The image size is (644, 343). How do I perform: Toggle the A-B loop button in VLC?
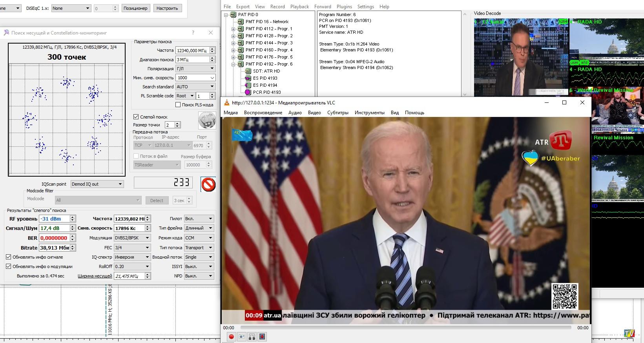[252, 336]
